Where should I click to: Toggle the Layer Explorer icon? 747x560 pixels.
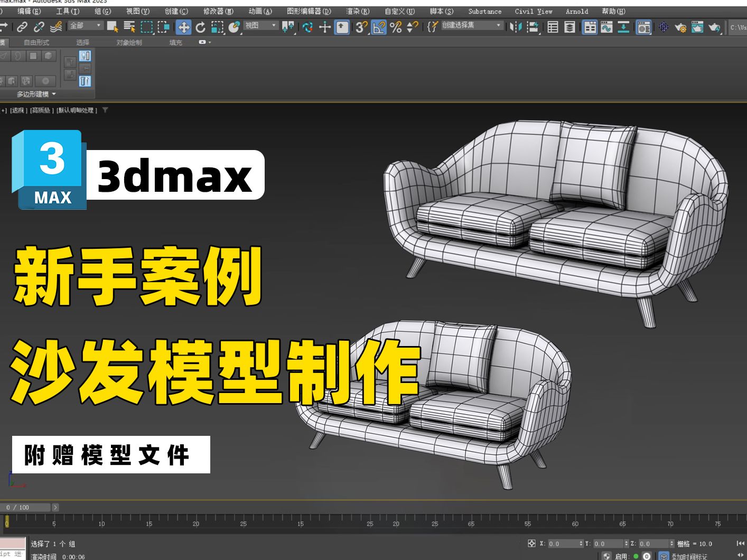(x=569, y=26)
